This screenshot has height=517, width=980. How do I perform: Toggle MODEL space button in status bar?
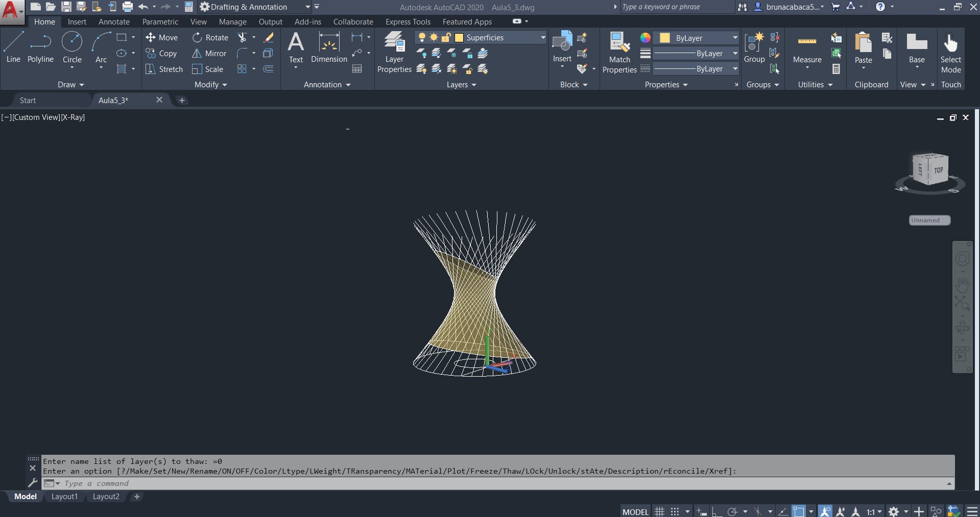tap(635, 511)
